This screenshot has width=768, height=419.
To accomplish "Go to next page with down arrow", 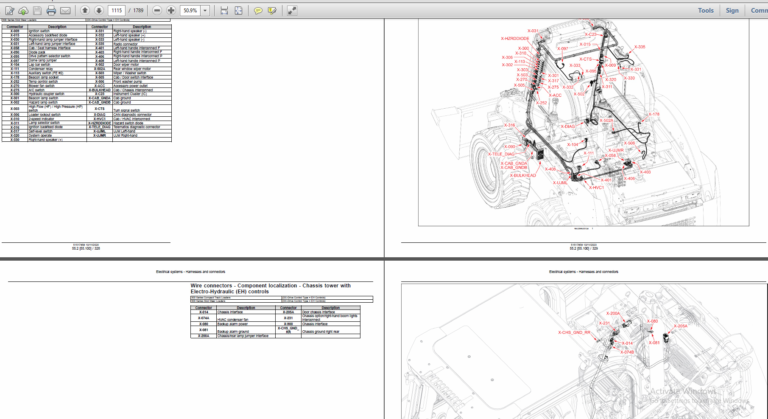I will click(99, 10).
